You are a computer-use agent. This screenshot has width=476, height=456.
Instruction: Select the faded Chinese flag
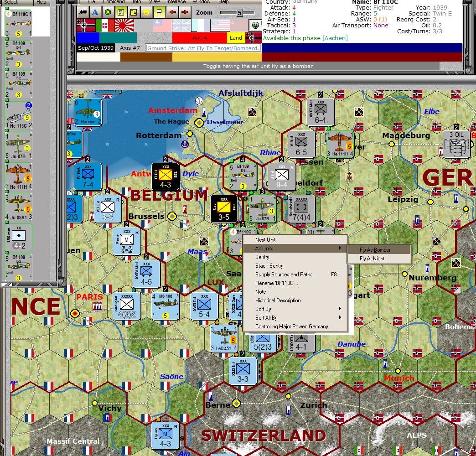[x=162, y=26]
